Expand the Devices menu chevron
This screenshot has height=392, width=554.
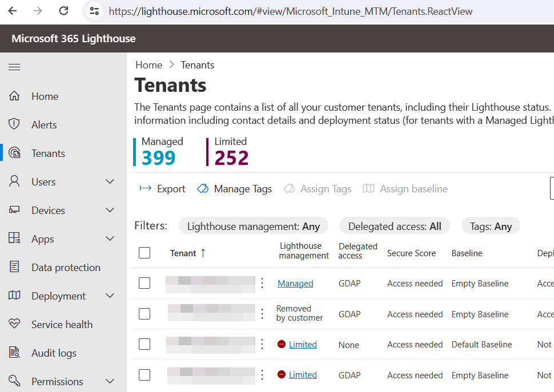click(110, 210)
